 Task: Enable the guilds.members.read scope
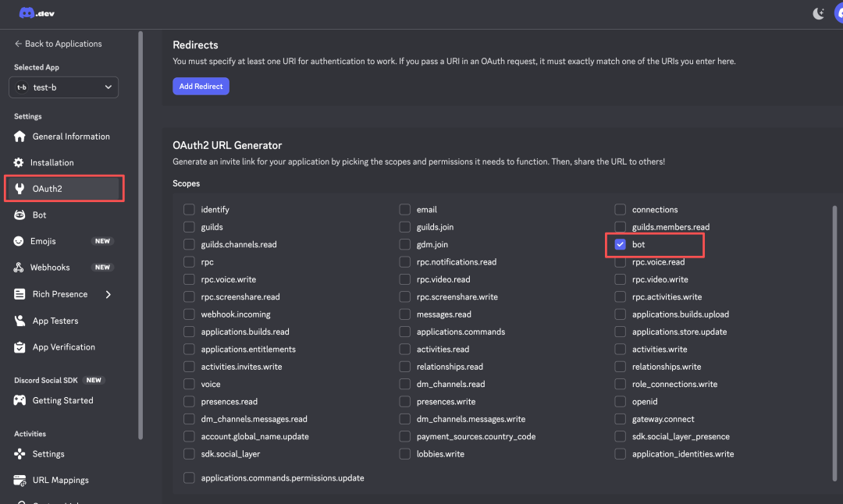pyautogui.click(x=620, y=226)
